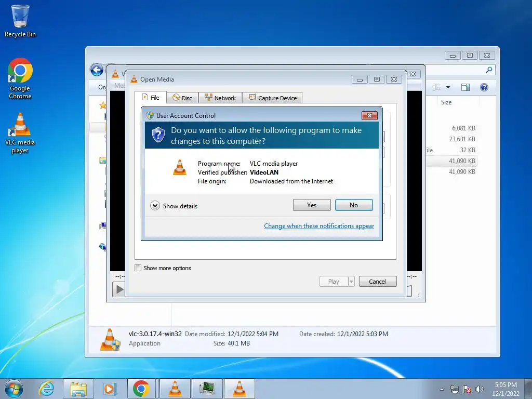
Task: Show hidden system tray icons
Action: tap(442, 389)
